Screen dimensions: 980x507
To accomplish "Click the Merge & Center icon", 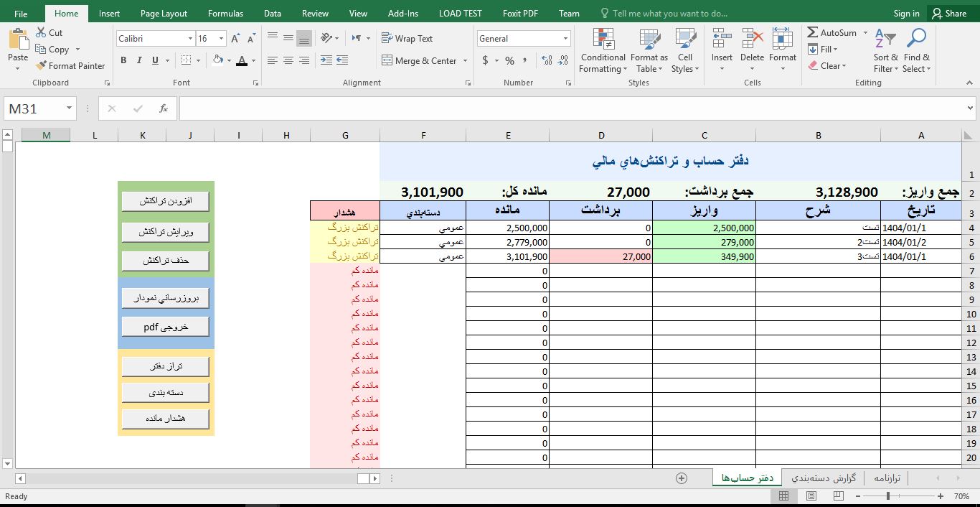I will [x=387, y=61].
